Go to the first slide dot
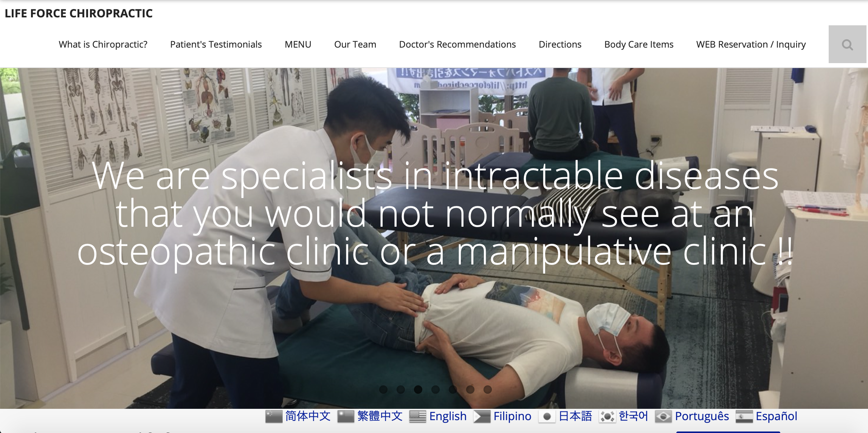868x433 pixels. (383, 389)
